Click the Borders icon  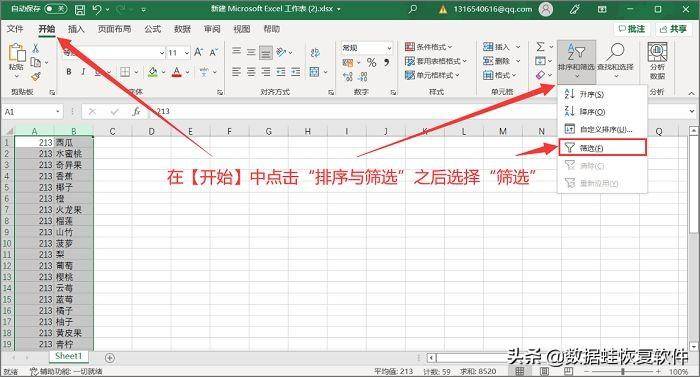click(x=125, y=71)
